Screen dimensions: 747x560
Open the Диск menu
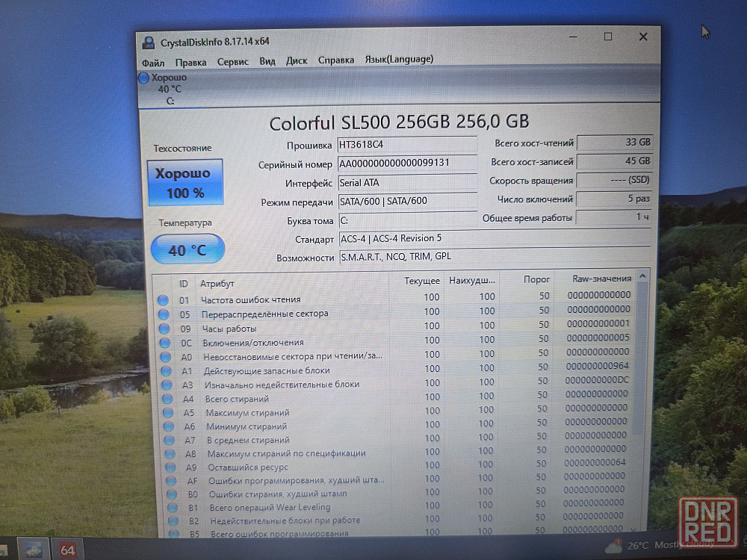pyautogui.click(x=297, y=61)
